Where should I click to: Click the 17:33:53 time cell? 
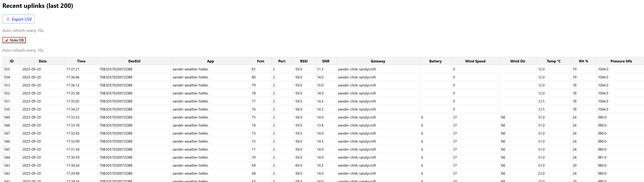click(x=73, y=117)
